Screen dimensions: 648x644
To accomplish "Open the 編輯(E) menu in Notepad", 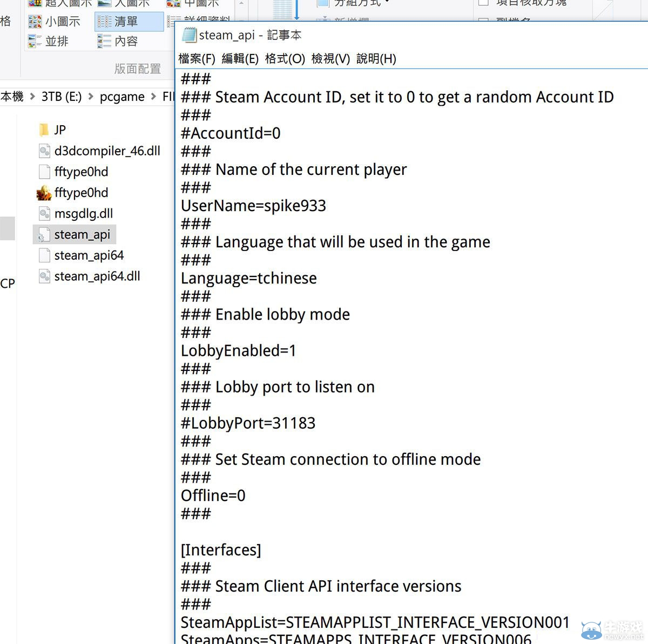I will pyautogui.click(x=240, y=59).
